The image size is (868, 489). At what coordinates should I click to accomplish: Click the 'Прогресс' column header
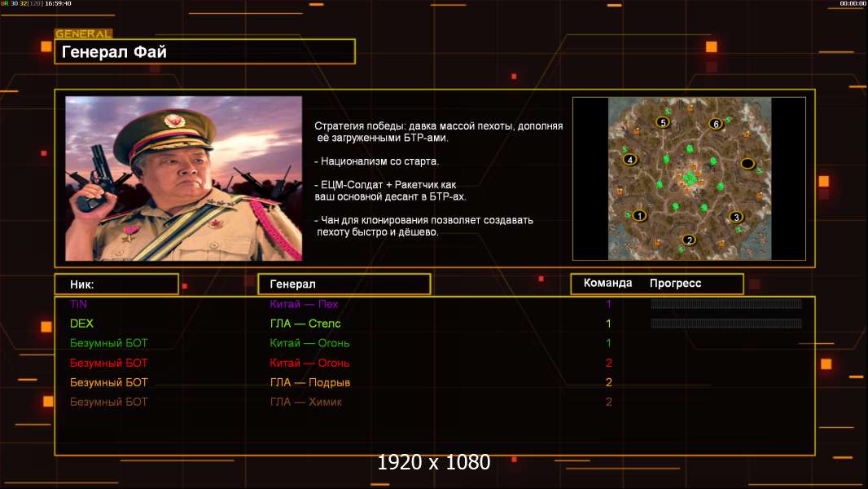pyautogui.click(x=675, y=284)
